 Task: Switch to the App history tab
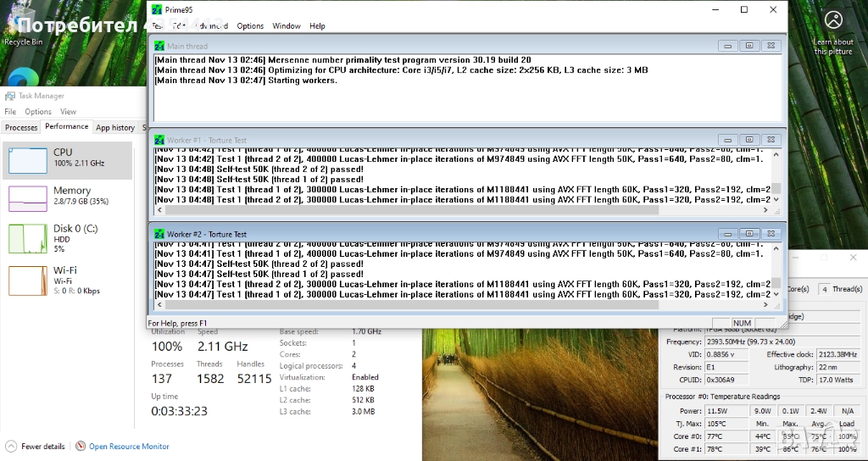pyautogui.click(x=115, y=128)
